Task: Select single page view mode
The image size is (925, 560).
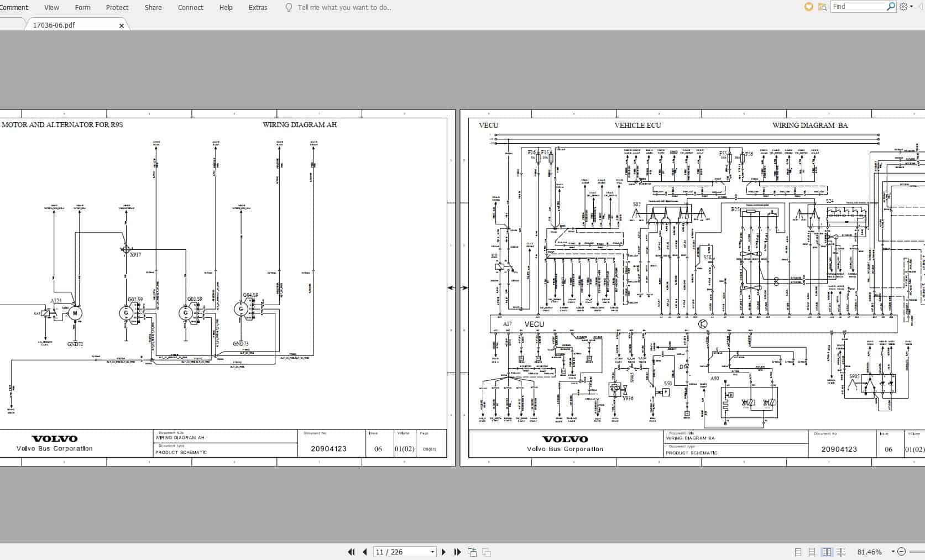Action: [x=798, y=552]
